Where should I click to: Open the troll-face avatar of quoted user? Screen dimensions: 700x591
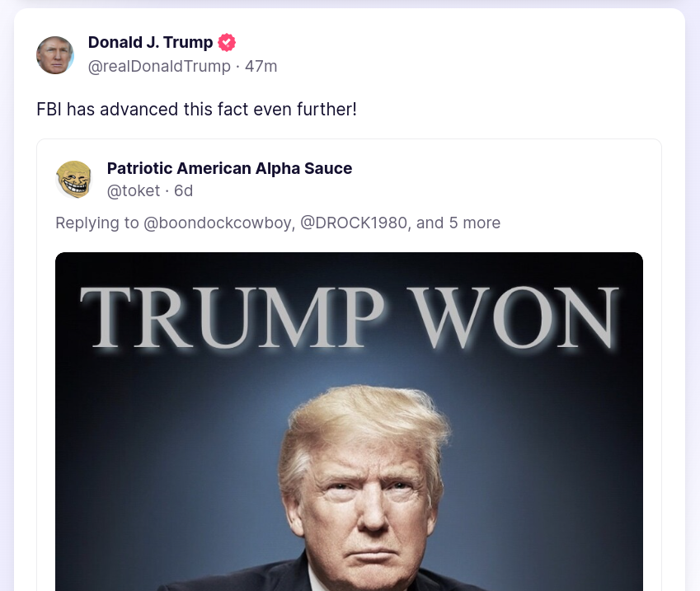pos(73,180)
